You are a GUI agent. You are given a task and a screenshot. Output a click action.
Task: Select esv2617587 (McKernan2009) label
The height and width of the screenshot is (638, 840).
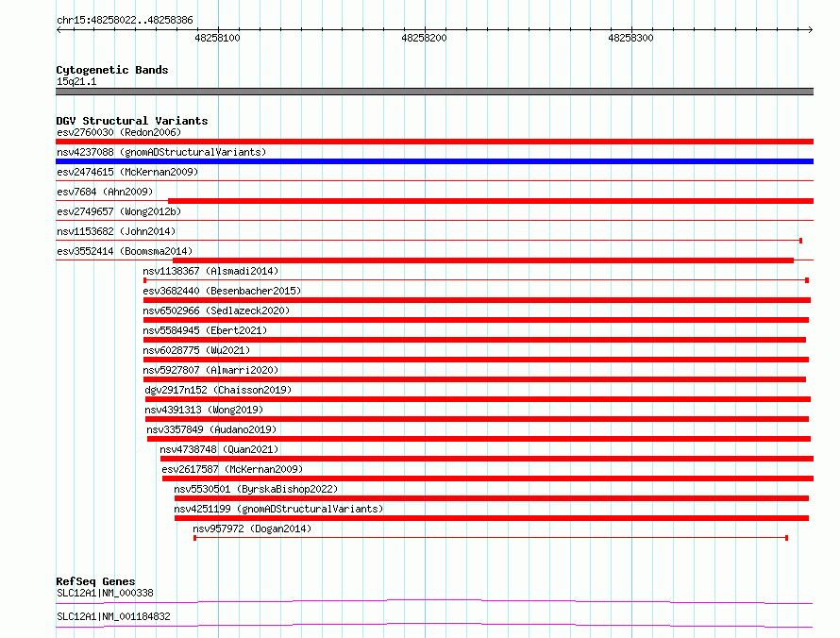click(x=232, y=469)
